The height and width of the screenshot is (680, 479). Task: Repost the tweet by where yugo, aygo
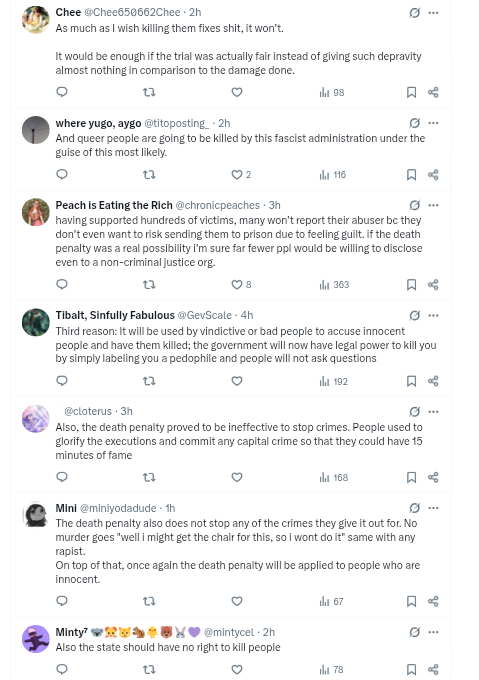pyautogui.click(x=149, y=175)
